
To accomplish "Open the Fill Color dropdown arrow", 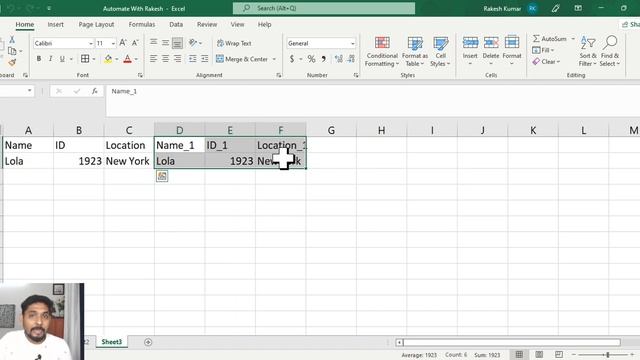I will (x=117, y=59).
